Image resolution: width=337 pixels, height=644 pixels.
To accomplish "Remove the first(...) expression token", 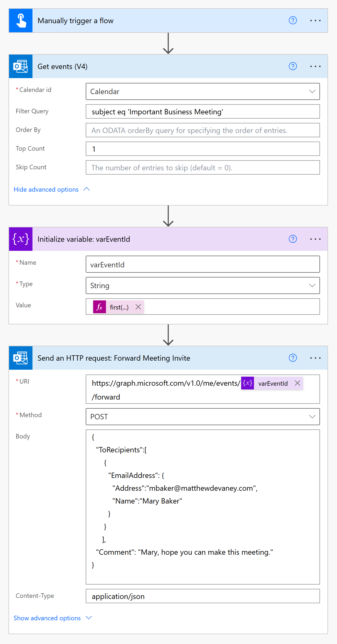I will coord(138,307).
